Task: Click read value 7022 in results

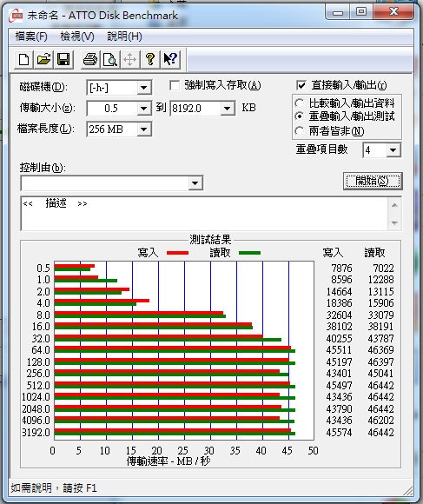Action: (x=383, y=268)
